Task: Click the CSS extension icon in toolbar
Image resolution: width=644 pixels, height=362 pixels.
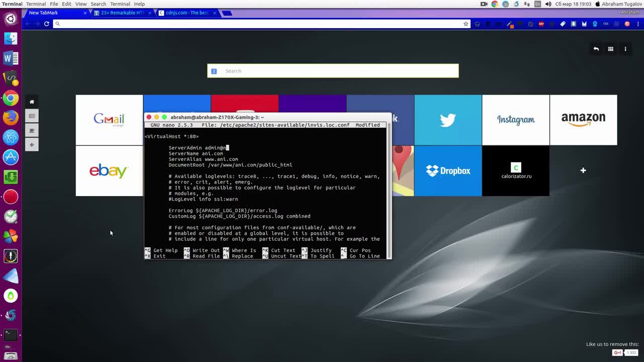Action: [x=606, y=24]
